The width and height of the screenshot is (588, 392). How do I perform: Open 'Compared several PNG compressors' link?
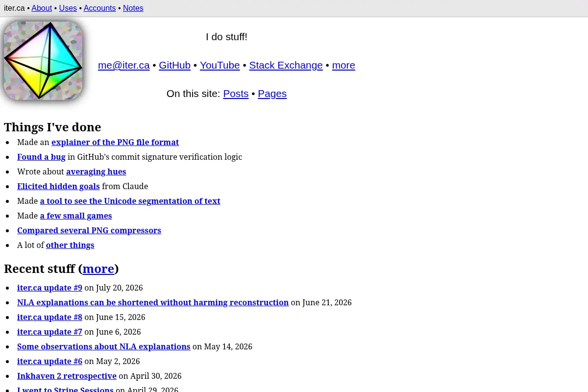coord(89,230)
